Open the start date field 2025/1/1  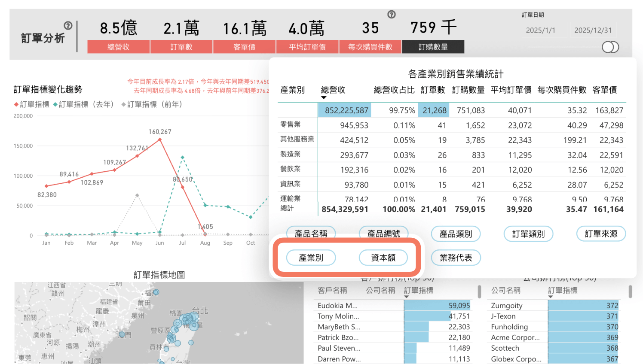(540, 30)
